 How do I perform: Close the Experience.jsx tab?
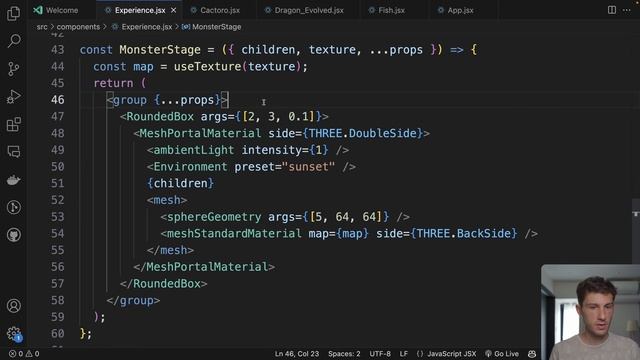point(173,10)
